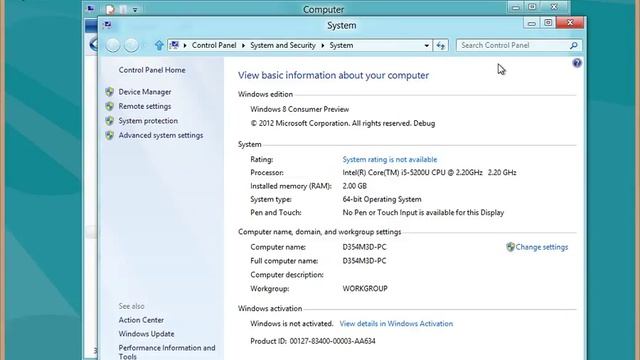
Task: Click the 'WORKGROUP' value
Action: coord(365,288)
